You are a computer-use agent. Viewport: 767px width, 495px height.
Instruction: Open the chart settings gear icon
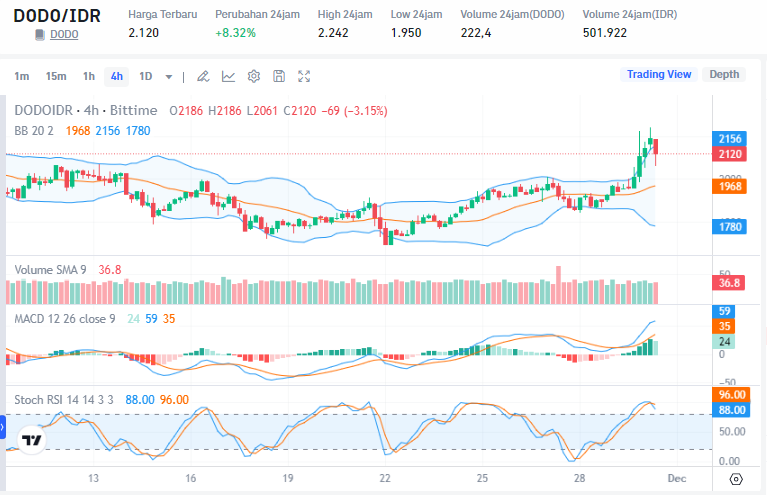tap(253, 76)
